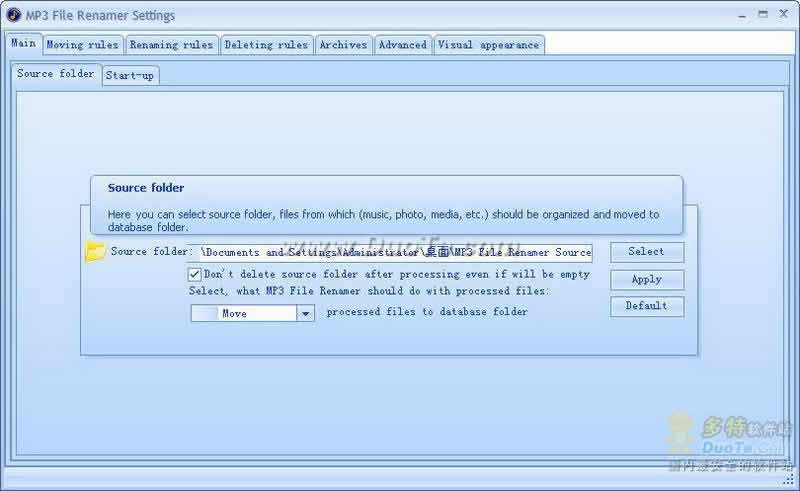Go to the Archives tab

[x=343, y=45]
